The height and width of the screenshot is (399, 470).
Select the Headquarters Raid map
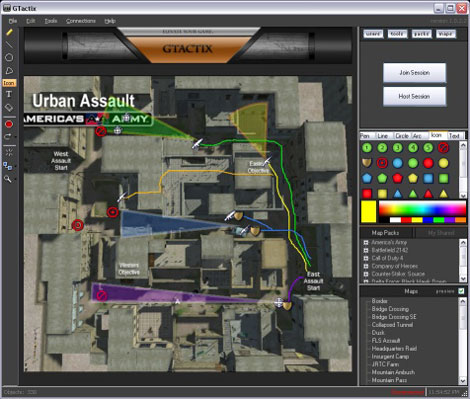pos(394,348)
